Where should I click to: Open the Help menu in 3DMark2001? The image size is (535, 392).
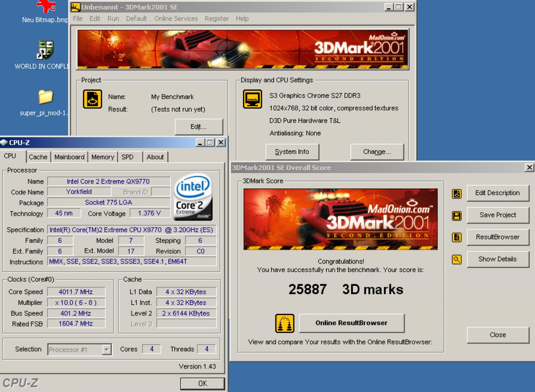tap(242, 18)
